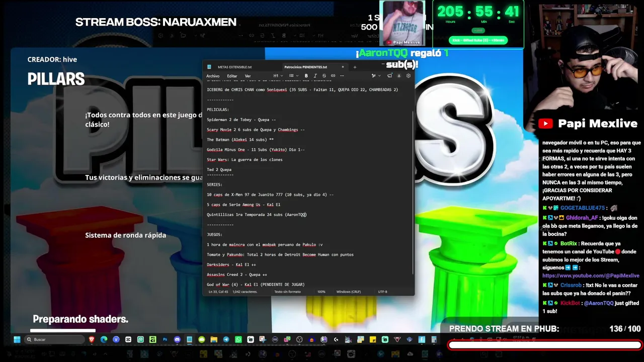
Task: Insert a link with the Notepad link icon
Action: (333, 76)
